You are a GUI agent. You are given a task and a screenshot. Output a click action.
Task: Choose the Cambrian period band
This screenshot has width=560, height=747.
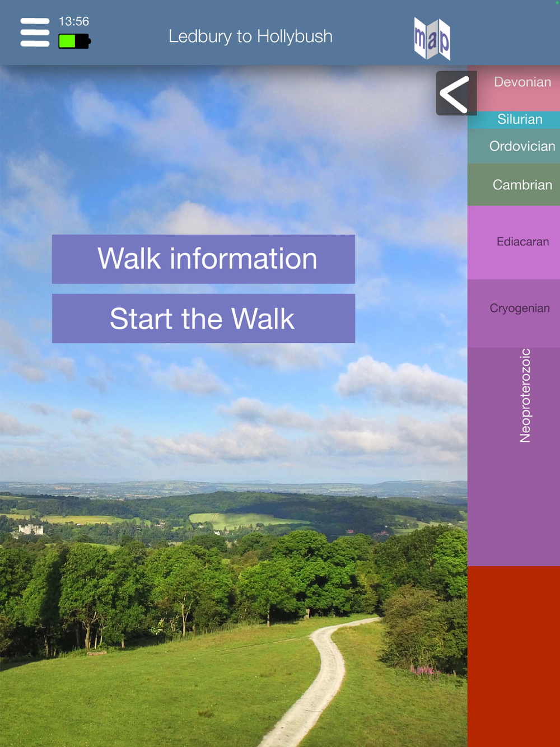click(x=514, y=185)
